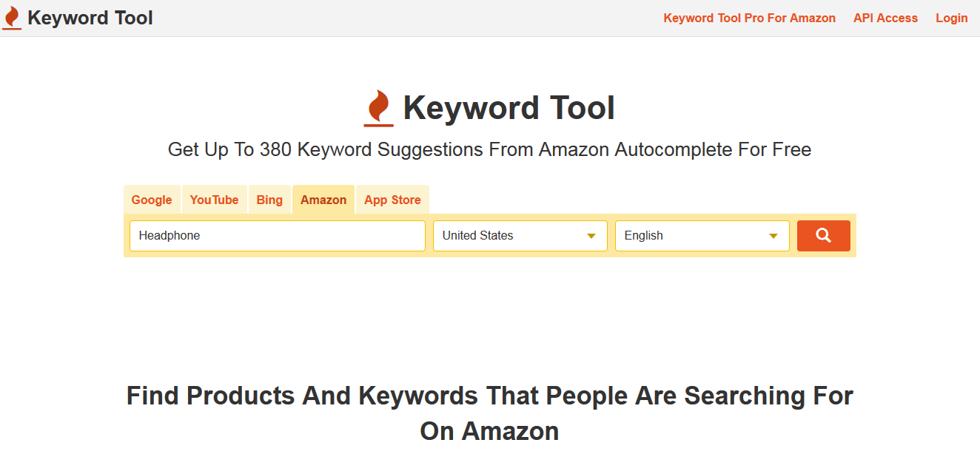Select the App Store tab
Viewport: 980px width, 454px height.
[x=392, y=199]
